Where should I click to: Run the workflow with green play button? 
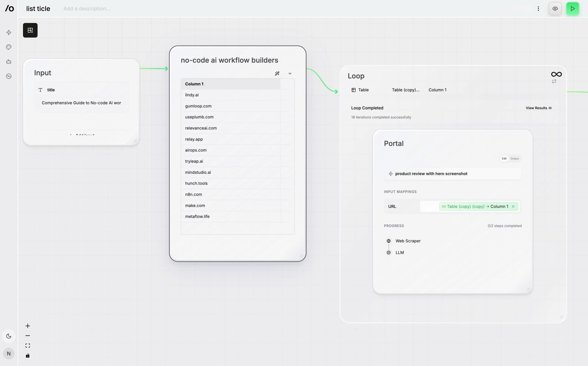click(572, 9)
